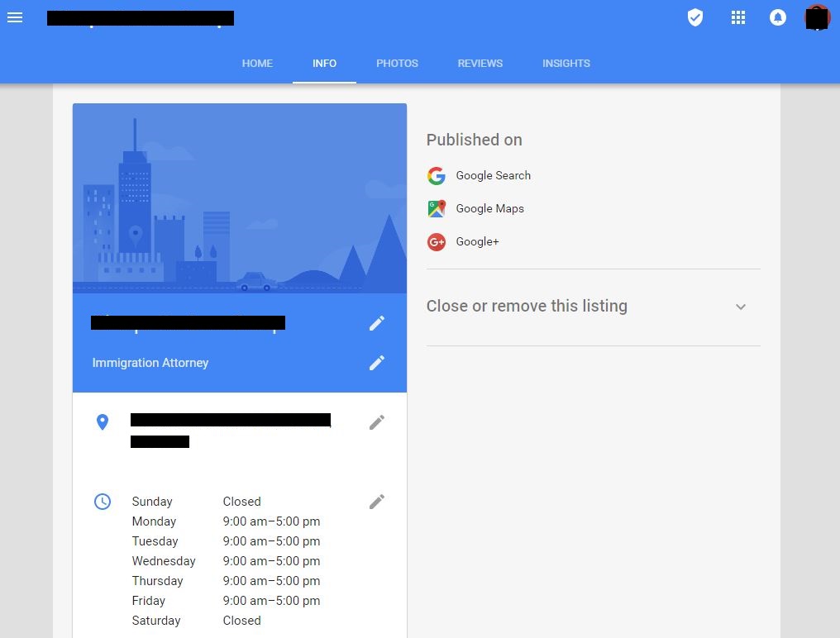Click the Google+ logo icon
Screen dimensions: 840x638
tap(436, 242)
